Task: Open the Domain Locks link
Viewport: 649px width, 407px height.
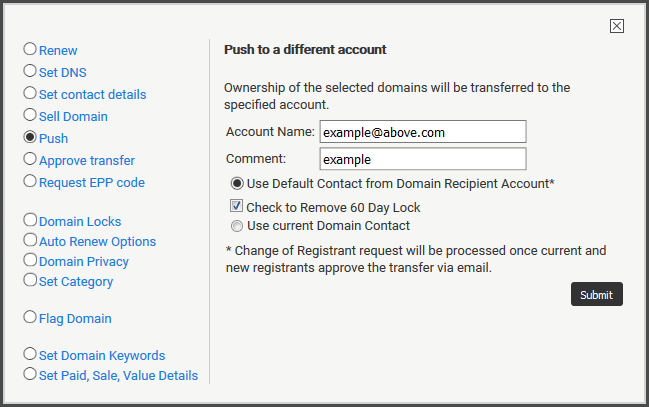Action: (x=80, y=222)
